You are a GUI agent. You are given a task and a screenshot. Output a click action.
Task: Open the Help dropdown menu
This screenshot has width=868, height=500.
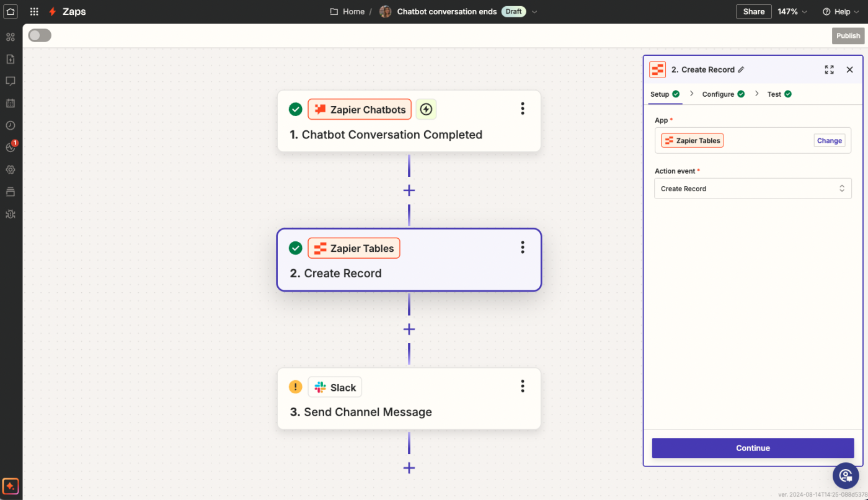[x=841, y=12]
